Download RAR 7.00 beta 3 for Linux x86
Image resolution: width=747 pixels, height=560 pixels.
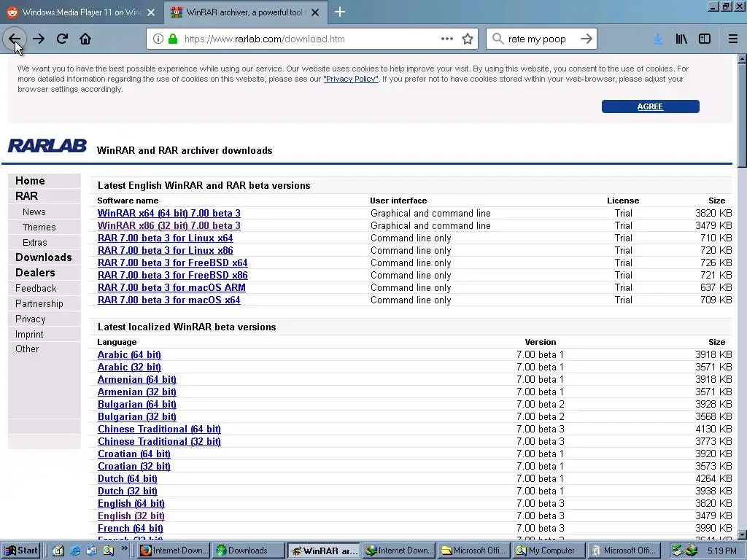pos(166,251)
